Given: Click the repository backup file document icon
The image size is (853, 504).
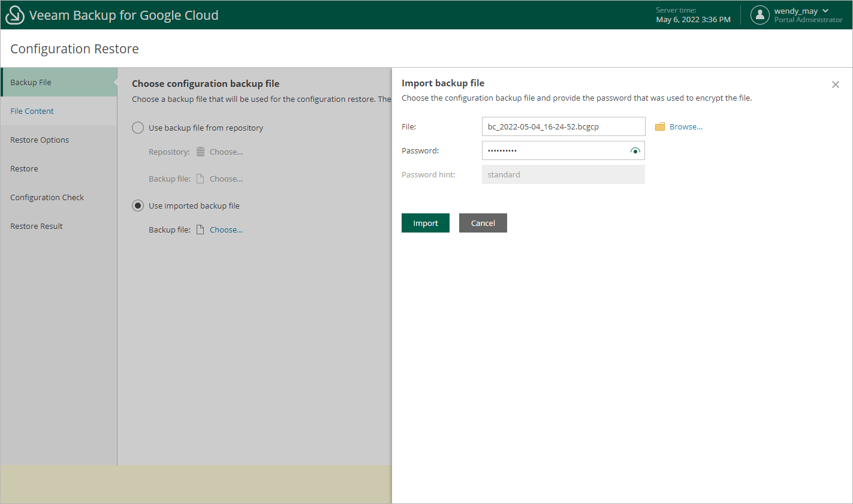Looking at the screenshot, I should [x=201, y=179].
